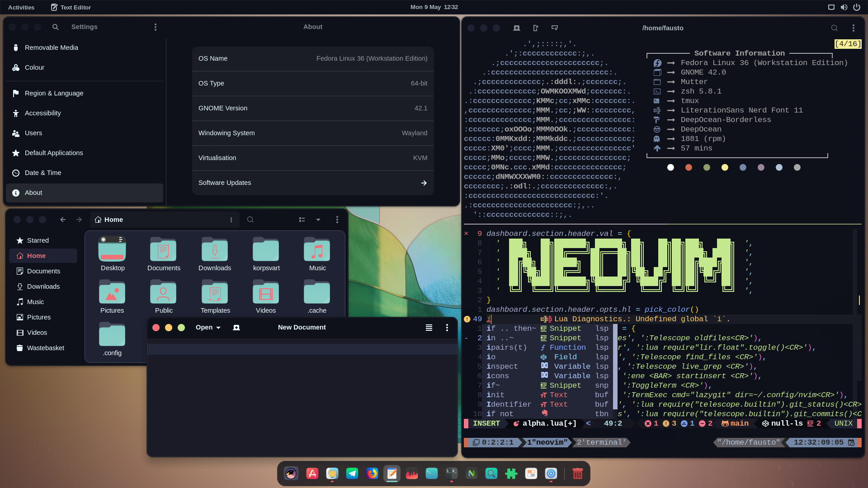This screenshot has height=488, width=868.
Task: Open Text Editor more options menu
Action: coord(447,328)
